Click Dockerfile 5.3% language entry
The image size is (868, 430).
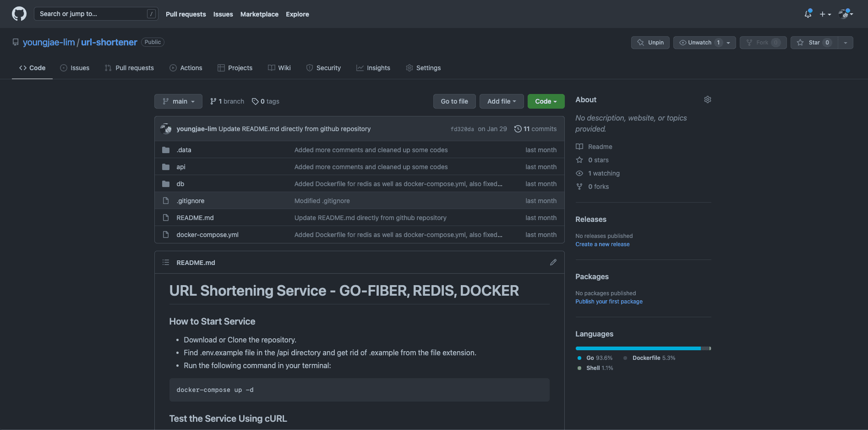(x=650, y=358)
